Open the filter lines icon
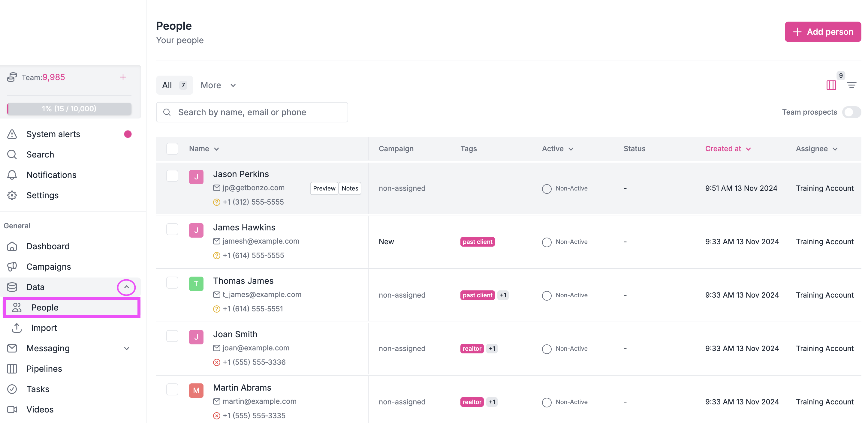This screenshot has height=423, width=868. (x=852, y=85)
